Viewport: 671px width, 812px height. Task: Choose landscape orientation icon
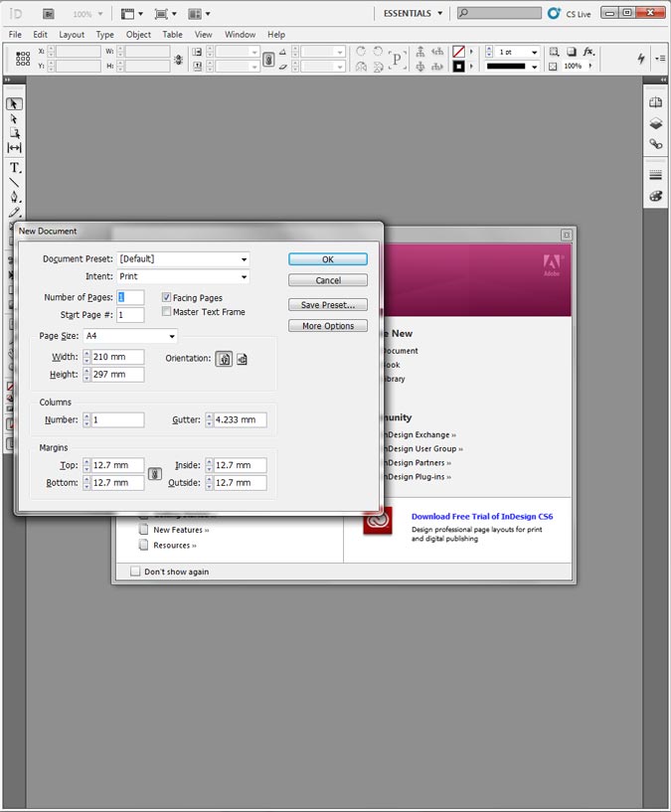pyautogui.click(x=242, y=359)
